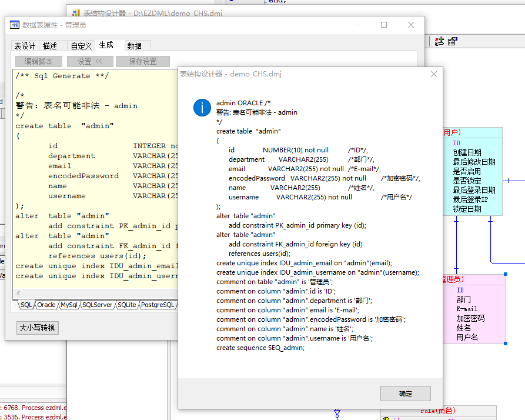Select the 是否锁定 field in the 用户 table
Image resolution: width=525 pixels, height=420 pixels.
tap(467, 181)
